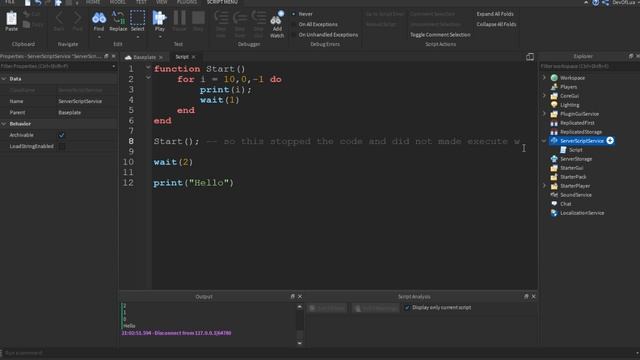Click Collapse All Folds

496,24
